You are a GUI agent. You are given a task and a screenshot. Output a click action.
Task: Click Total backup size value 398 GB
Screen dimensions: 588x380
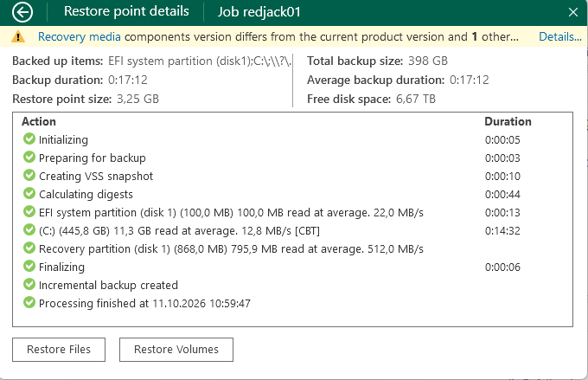click(428, 61)
